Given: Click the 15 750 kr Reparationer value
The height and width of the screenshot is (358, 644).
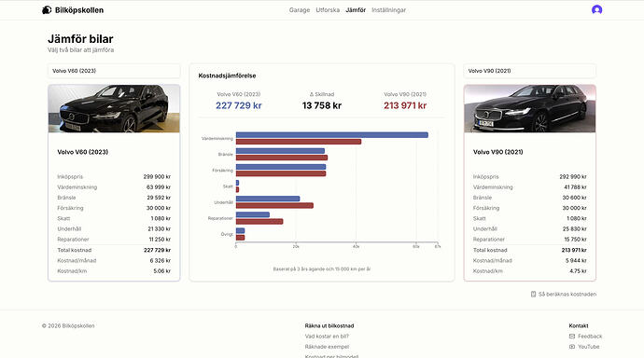Looking at the screenshot, I should coord(575,239).
